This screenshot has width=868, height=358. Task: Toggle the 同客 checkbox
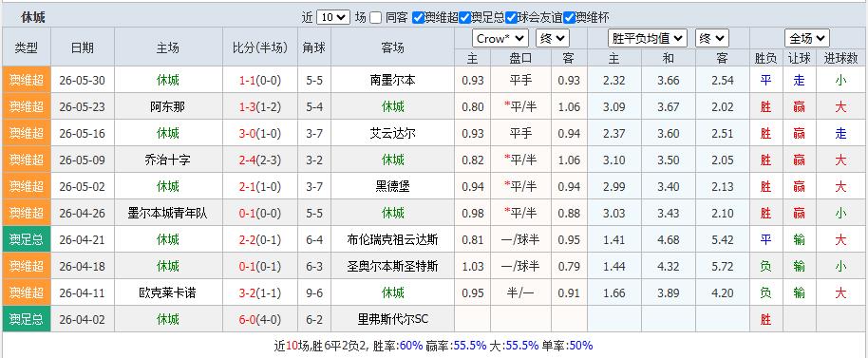coord(376,18)
